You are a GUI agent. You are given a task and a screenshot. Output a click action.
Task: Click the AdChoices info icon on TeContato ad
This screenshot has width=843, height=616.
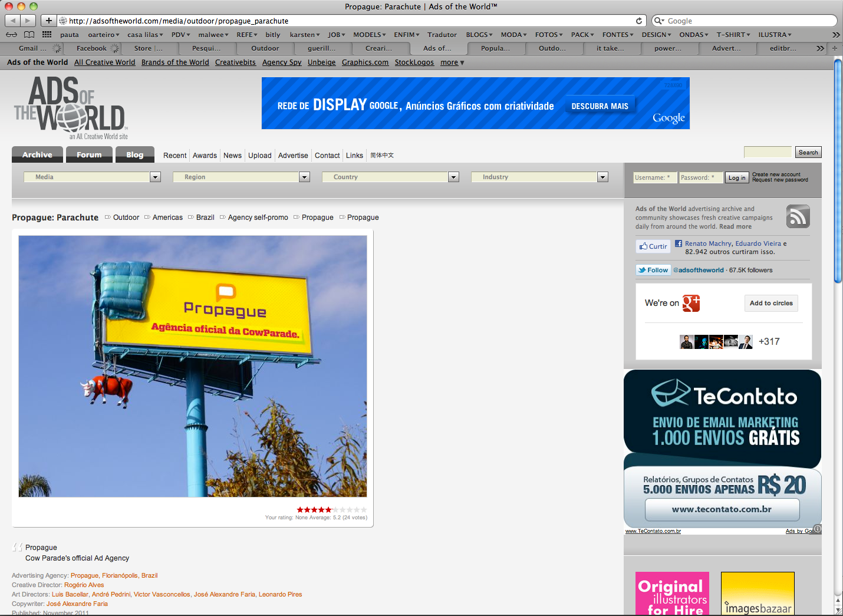point(817,529)
